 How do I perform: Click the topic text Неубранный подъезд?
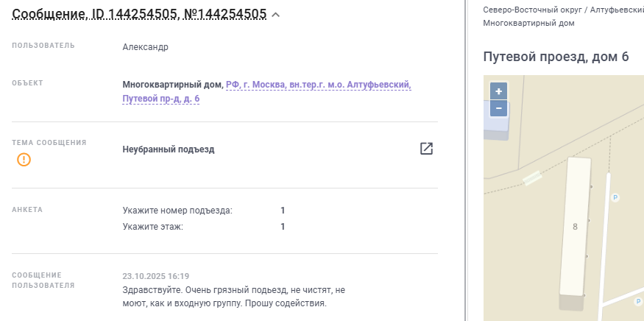(x=168, y=149)
